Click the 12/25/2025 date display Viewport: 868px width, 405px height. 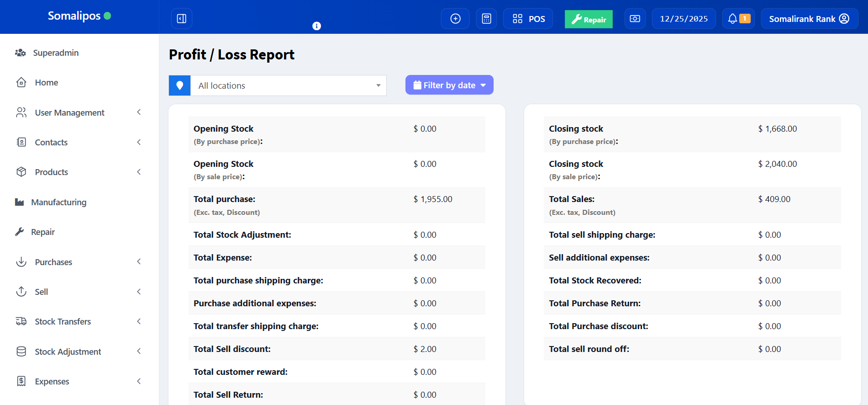(x=684, y=19)
